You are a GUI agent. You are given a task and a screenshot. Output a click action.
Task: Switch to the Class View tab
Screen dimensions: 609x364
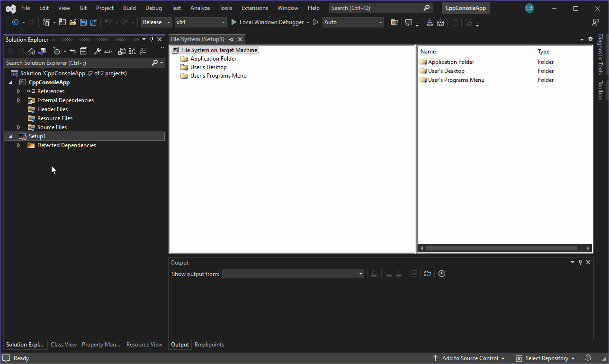[x=63, y=345]
